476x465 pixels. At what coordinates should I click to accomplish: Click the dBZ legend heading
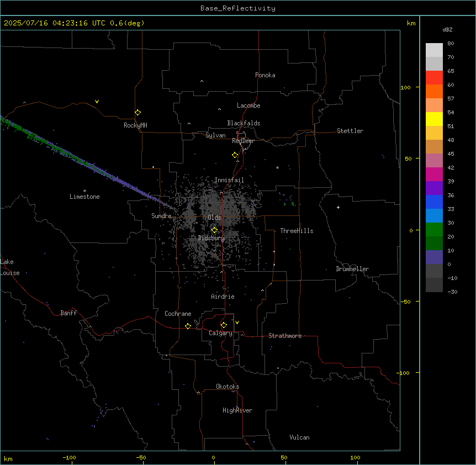[447, 29]
